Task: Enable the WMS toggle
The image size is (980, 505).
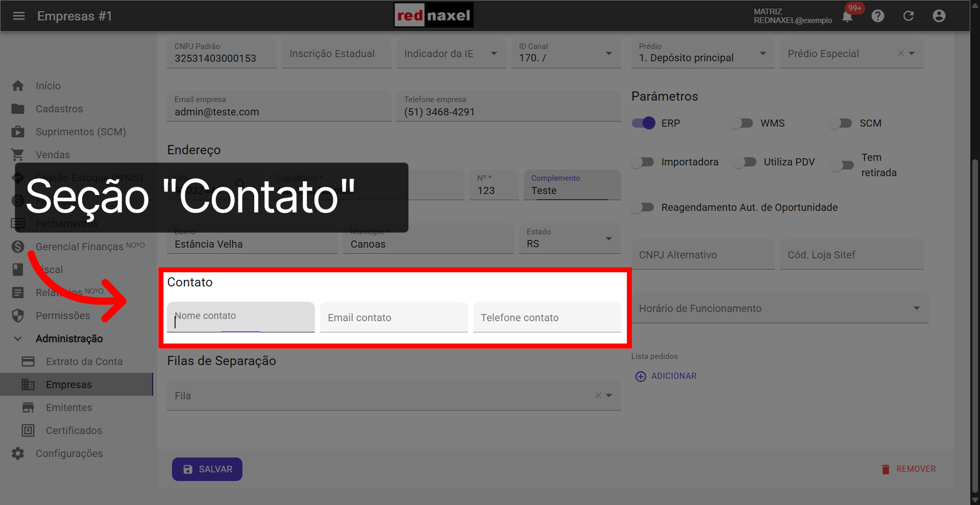Action: coord(741,123)
